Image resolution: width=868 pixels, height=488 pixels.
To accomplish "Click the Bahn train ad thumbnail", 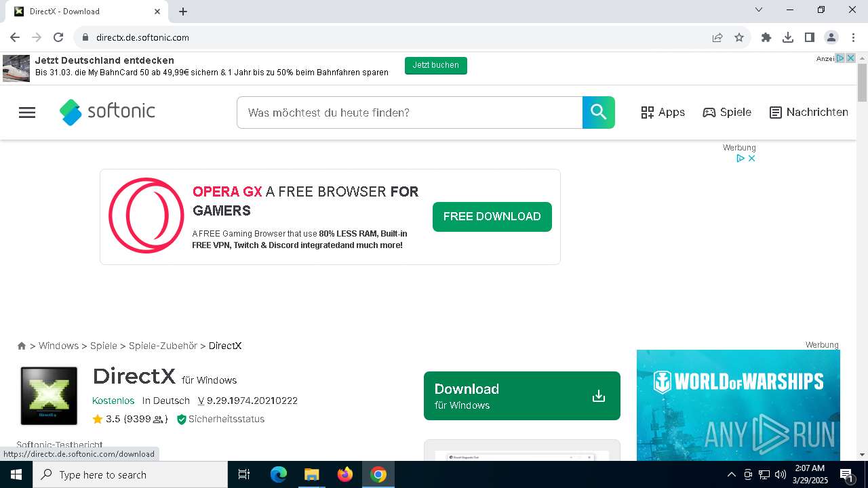I will tap(16, 68).
